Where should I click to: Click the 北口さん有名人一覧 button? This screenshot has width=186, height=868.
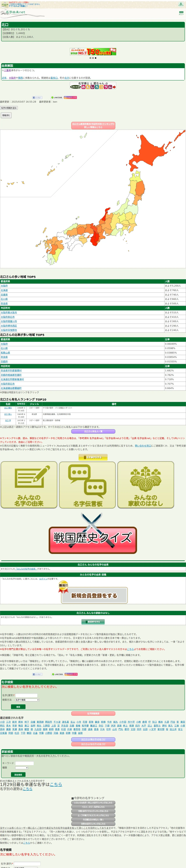(93, 431)
